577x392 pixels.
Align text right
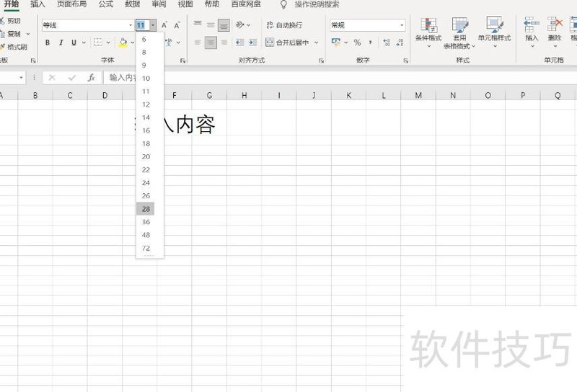[224, 43]
